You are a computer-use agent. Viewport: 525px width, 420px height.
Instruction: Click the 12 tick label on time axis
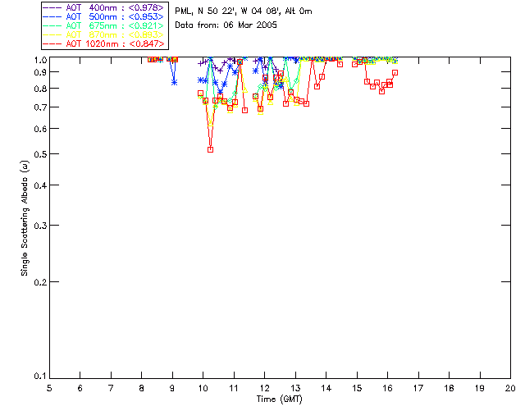tap(264, 387)
